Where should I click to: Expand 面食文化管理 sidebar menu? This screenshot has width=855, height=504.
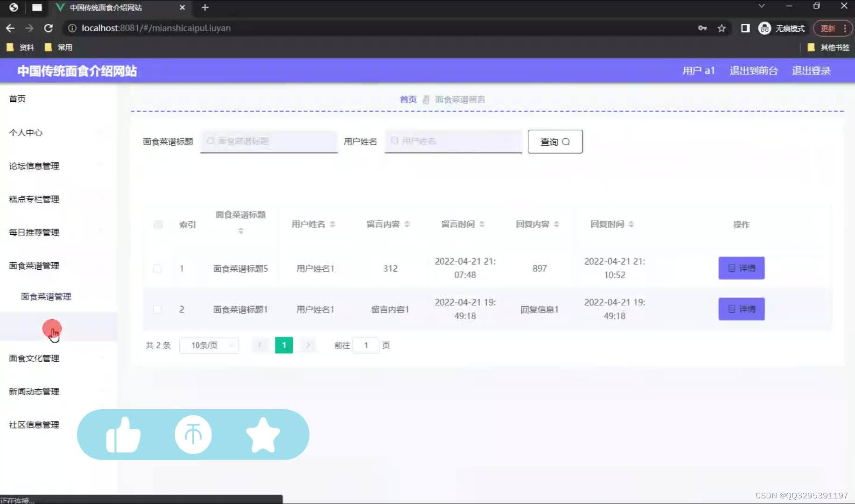click(58, 358)
